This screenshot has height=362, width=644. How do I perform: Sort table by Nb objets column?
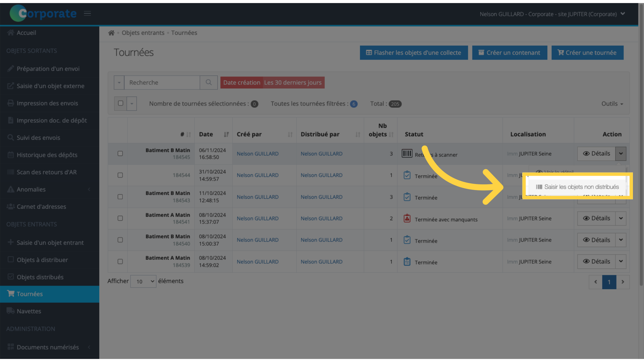pyautogui.click(x=391, y=134)
